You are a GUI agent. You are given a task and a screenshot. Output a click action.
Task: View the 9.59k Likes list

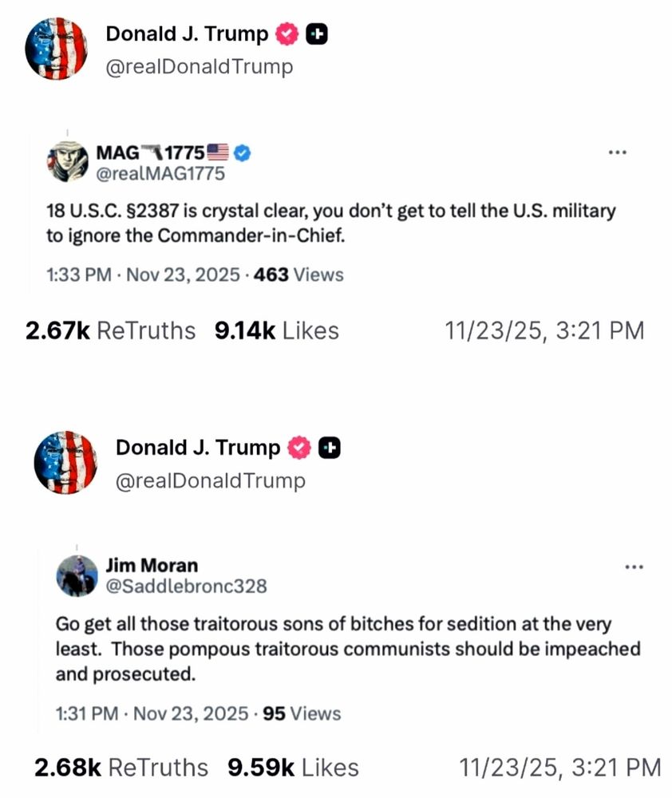293,768
